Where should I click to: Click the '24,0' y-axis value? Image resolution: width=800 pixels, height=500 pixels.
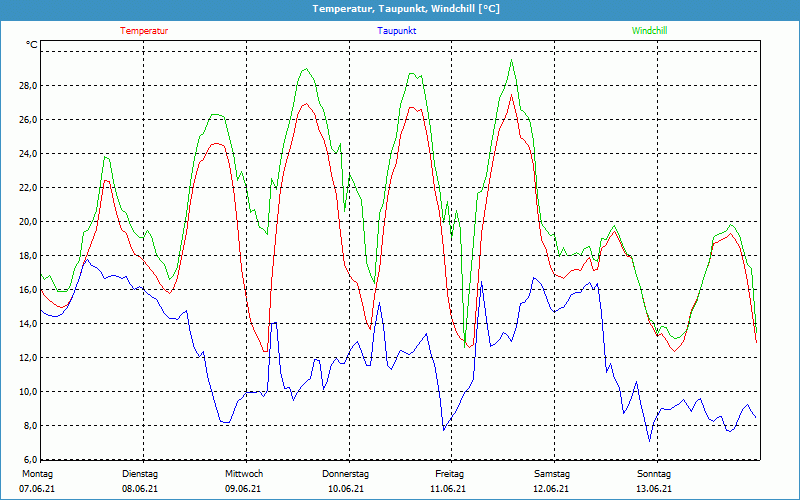[28, 154]
